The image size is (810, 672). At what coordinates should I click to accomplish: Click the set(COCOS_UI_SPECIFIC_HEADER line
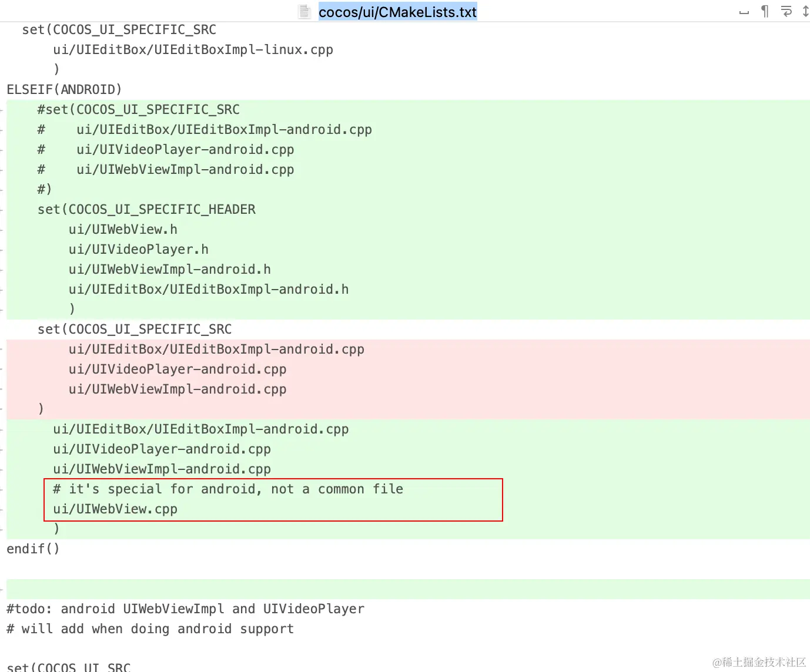[146, 210]
